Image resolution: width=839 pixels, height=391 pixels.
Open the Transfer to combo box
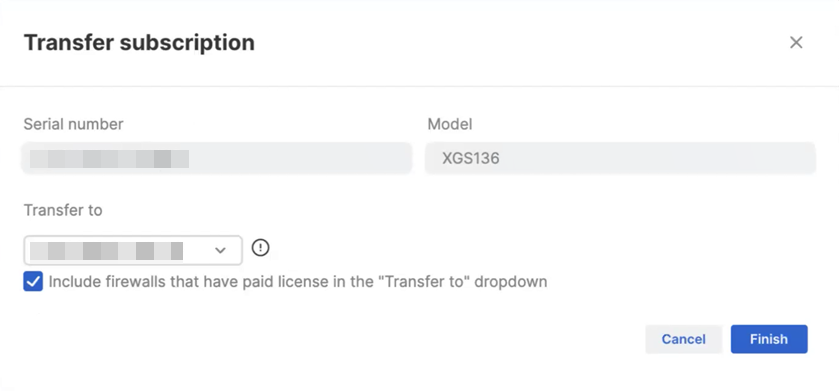(x=133, y=250)
